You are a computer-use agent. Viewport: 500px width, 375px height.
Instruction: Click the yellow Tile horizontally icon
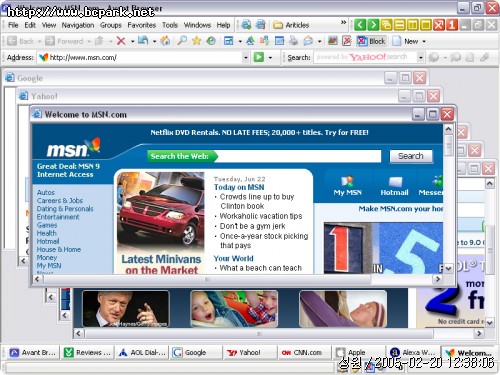[x=400, y=25]
